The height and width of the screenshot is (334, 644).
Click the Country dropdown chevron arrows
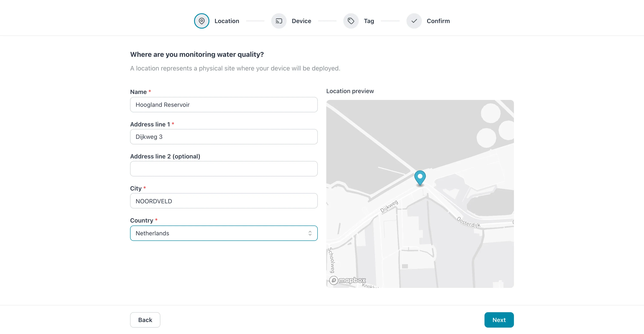click(310, 233)
